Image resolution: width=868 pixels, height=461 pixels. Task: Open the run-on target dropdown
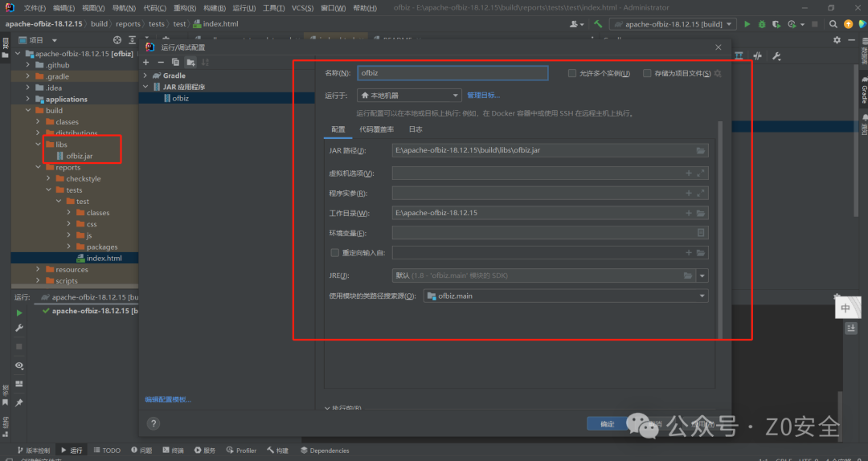tap(409, 96)
